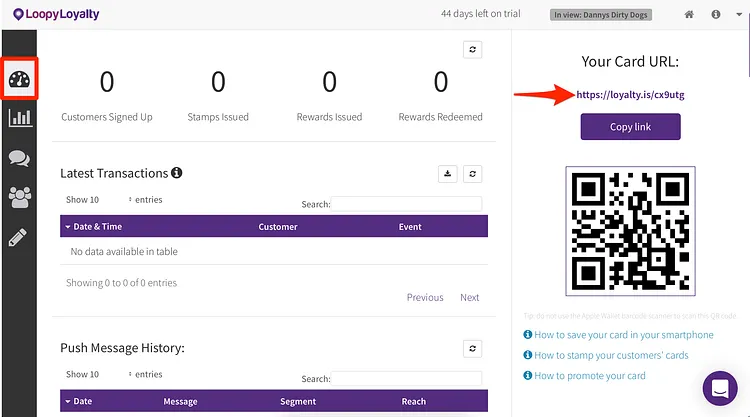The width and height of the screenshot is (750, 417).
Task: Sort transactions by Customer column
Action: pyautogui.click(x=278, y=227)
